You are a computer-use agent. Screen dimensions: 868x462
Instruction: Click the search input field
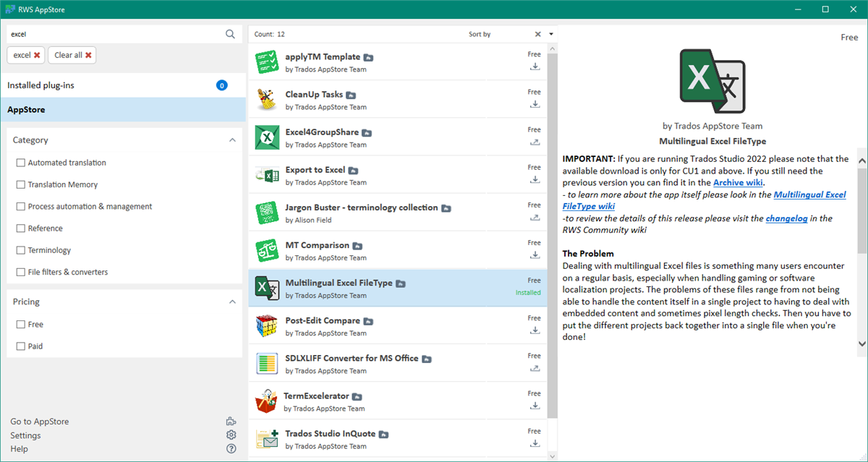(116, 34)
